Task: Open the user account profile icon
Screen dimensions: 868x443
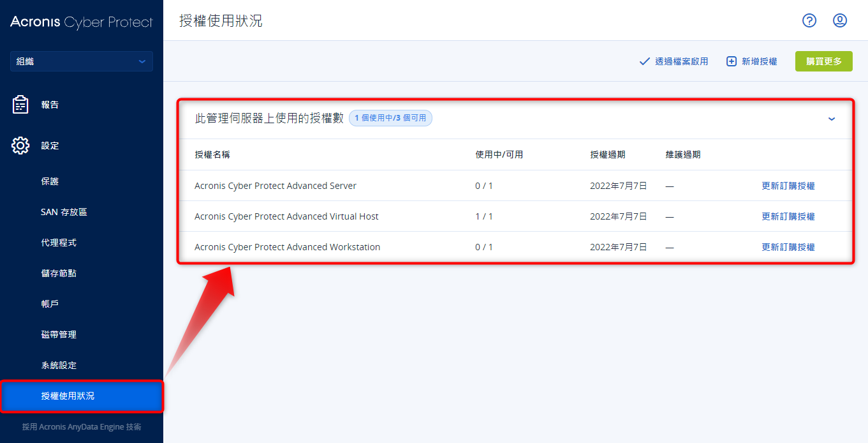Action: coord(840,20)
